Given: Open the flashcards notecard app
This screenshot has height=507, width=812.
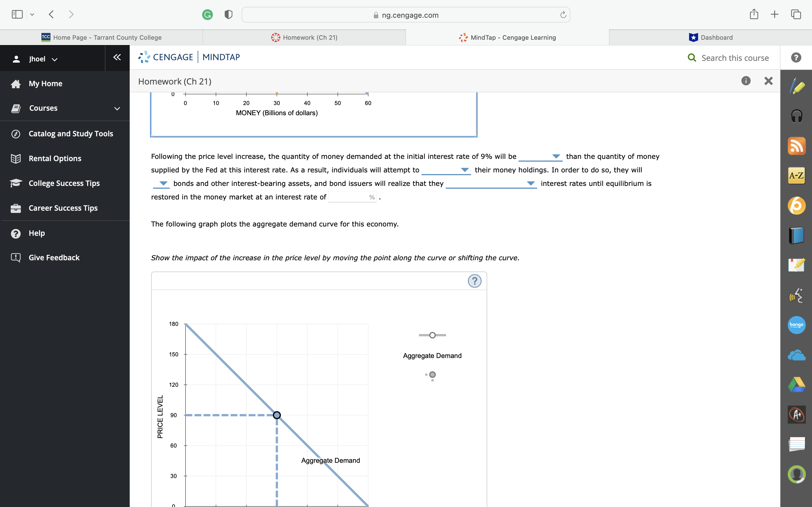Looking at the screenshot, I should 796,444.
